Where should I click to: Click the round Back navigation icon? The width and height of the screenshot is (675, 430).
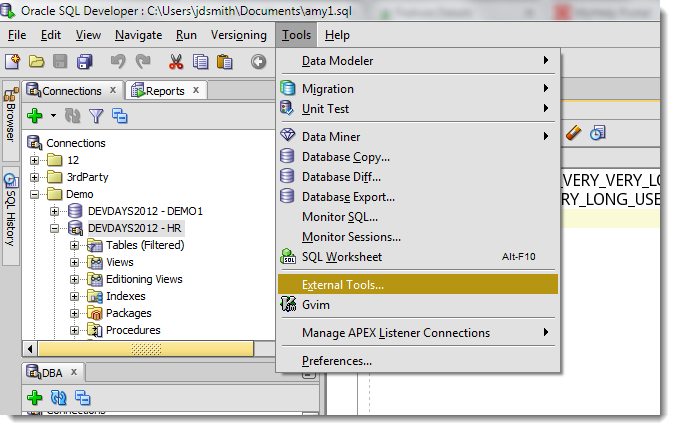tap(258, 62)
